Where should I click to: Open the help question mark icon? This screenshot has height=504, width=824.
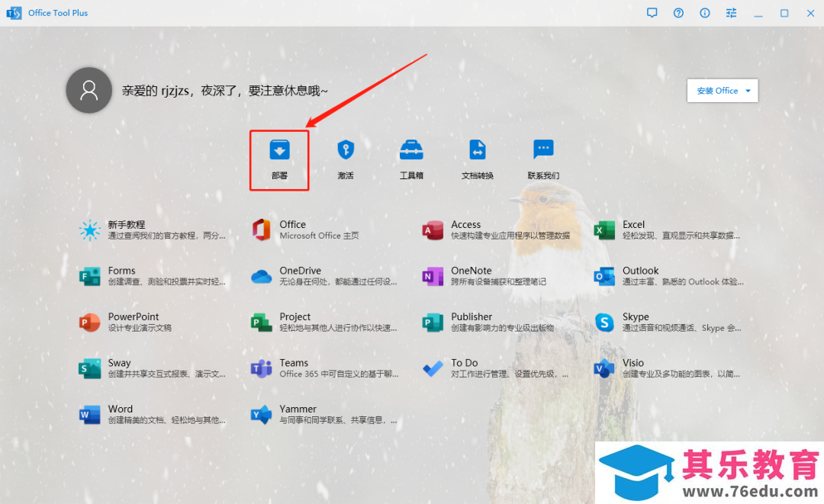coord(678,13)
